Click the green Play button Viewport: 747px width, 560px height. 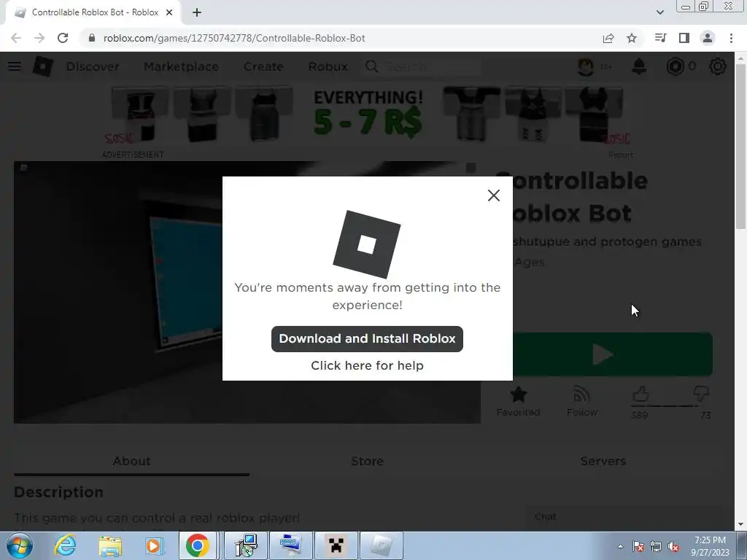point(613,354)
